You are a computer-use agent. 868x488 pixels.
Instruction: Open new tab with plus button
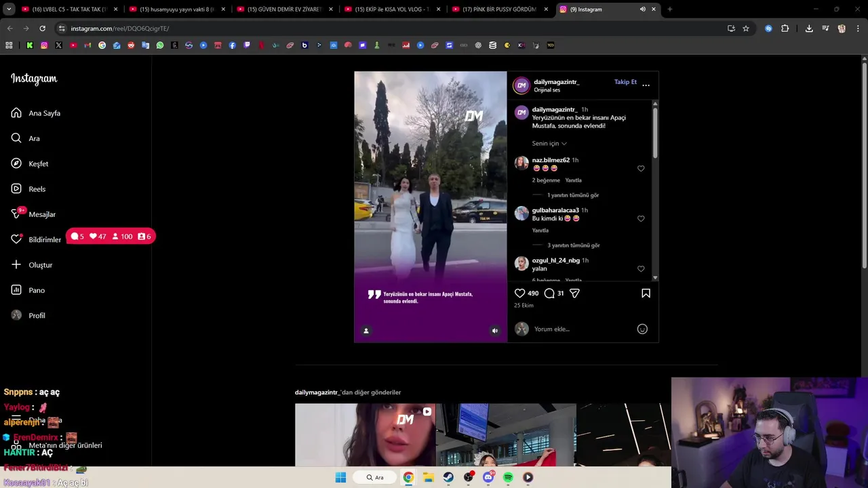[669, 9]
